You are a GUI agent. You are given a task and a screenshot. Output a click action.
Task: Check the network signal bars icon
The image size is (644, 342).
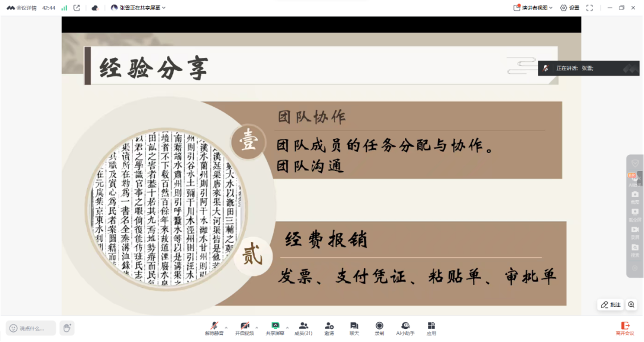click(64, 8)
